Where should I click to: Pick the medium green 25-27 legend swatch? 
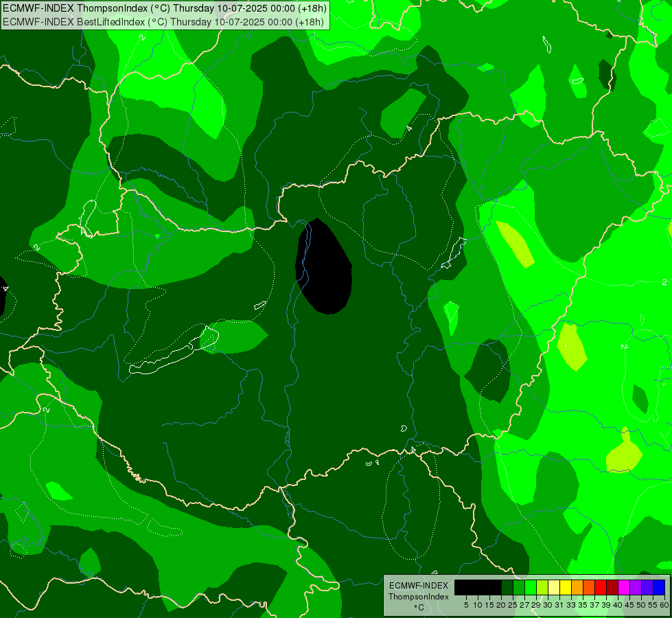tap(519, 587)
